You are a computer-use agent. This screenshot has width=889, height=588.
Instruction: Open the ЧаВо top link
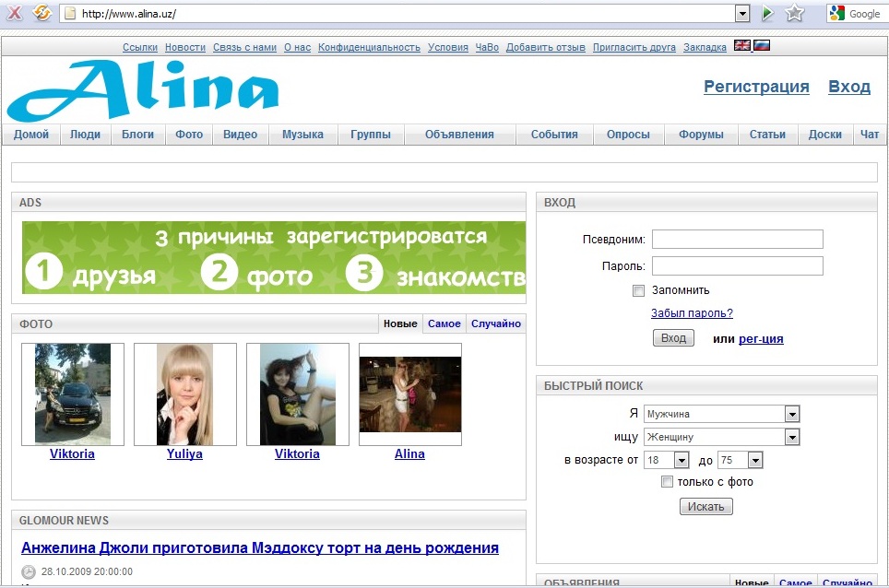coord(487,48)
